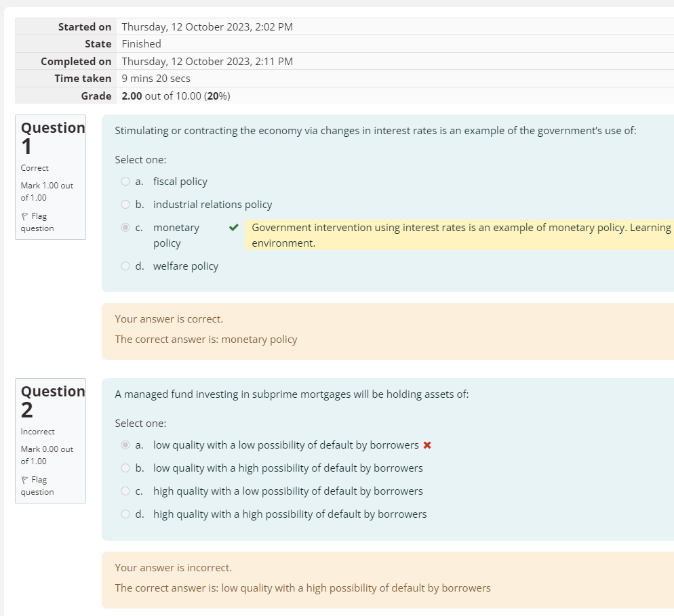Select radio for high quality, high default possibility

[x=125, y=514]
